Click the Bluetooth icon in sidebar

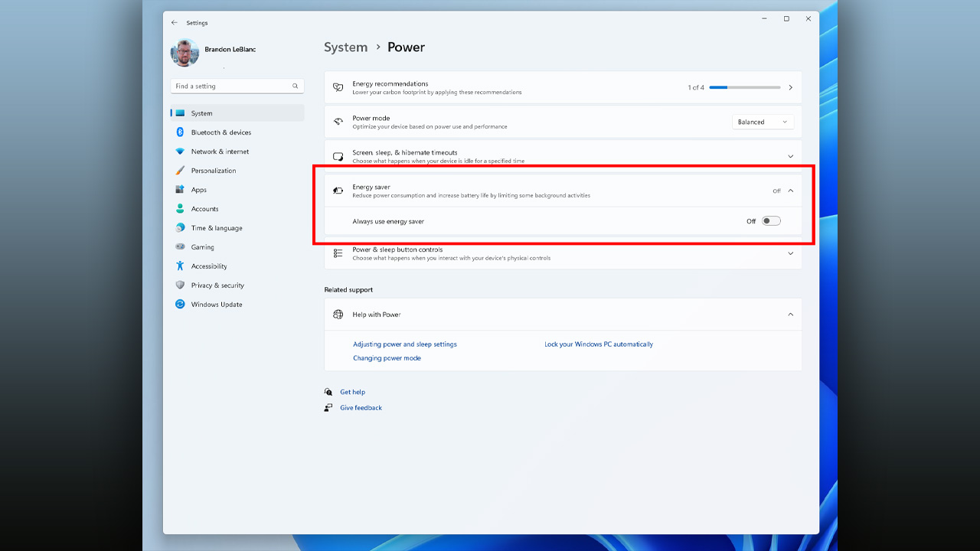(180, 132)
